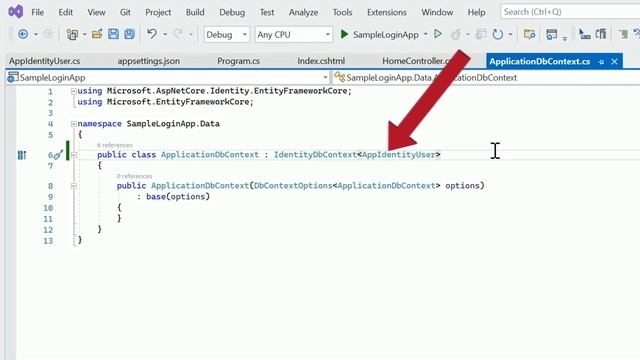Open the New Project dropdown arrow
640x360 pixels.
(x=84, y=34)
